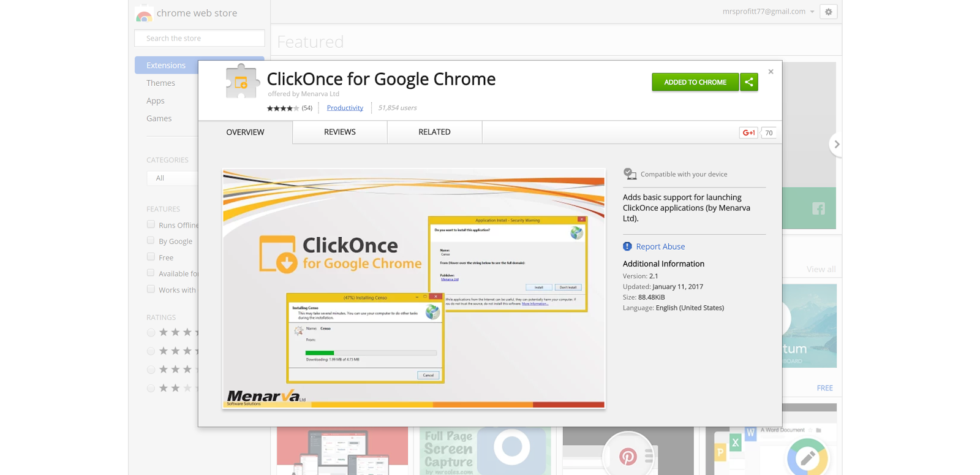The width and height of the screenshot is (980, 475).
Task: Select the third rating radio button
Action: click(x=151, y=370)
